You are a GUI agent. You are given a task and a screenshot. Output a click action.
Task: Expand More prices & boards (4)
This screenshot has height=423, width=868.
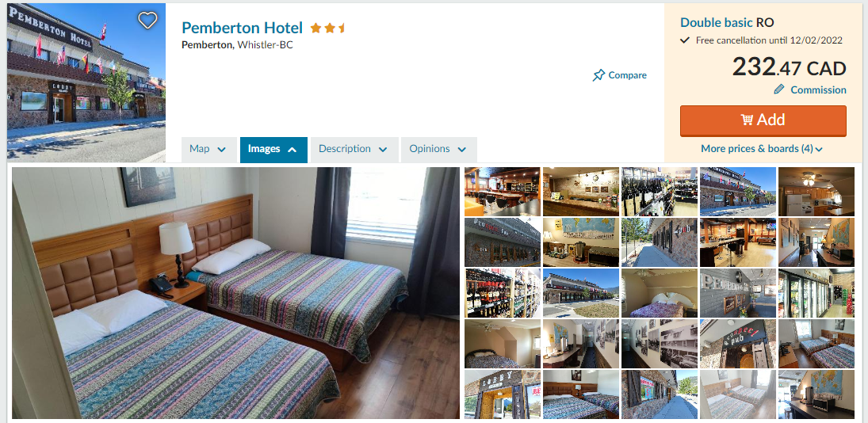coord(762,148)
